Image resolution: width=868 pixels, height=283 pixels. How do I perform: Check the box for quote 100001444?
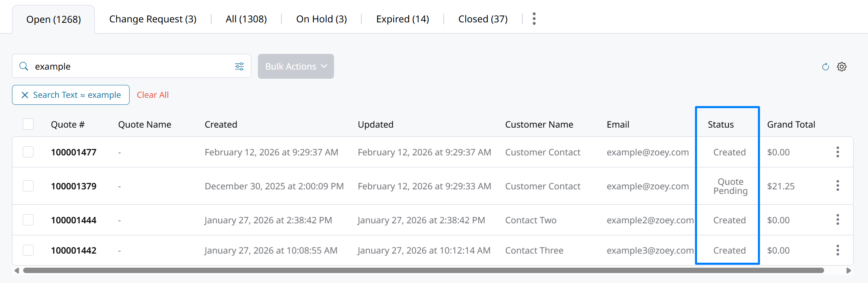click(28, 220)
